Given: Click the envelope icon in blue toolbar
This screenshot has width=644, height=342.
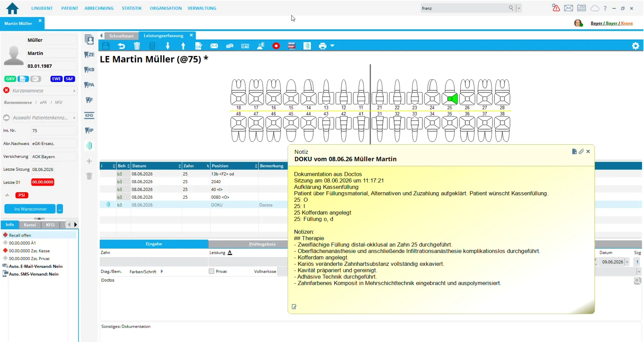Looking at the screenshot, I should pyautogui.click(x=214, y=46).
